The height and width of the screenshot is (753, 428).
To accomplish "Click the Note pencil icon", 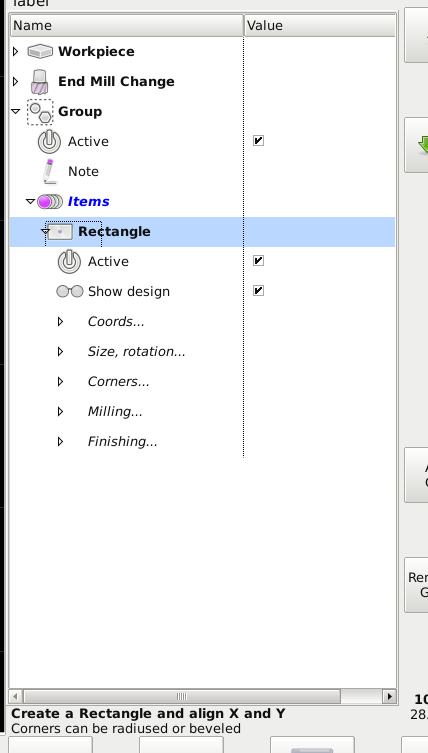I will 49,171.
